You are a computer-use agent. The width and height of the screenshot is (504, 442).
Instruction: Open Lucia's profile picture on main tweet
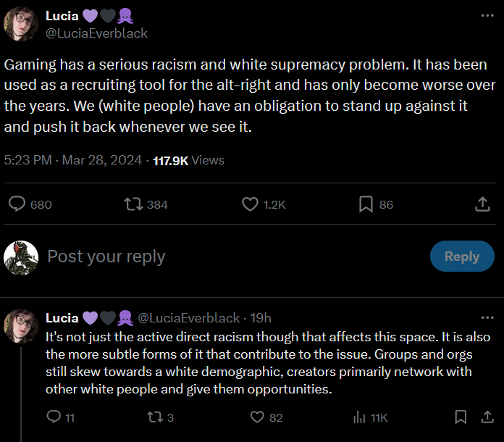pyautogui.click(x=21, y=24)
